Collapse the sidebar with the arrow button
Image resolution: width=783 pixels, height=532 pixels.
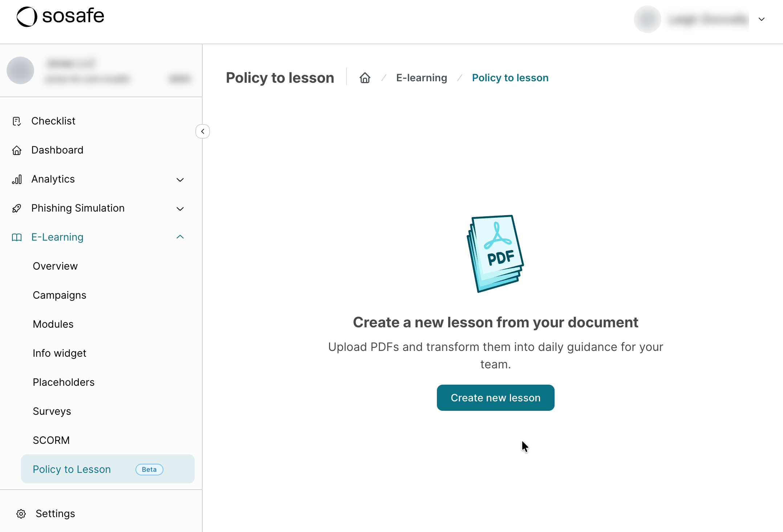pyautogui.click(x=203, y=131)
